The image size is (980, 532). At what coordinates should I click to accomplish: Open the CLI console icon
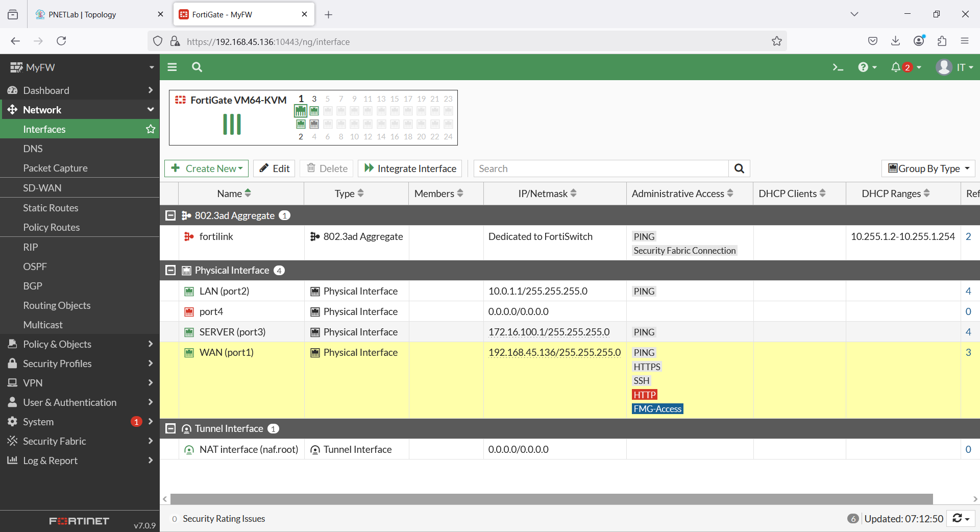coord(838,67)
